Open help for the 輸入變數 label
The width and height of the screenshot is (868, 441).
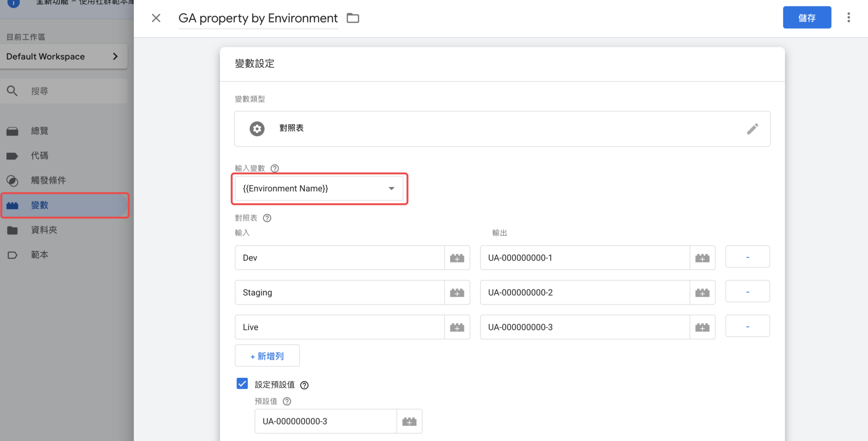(x=275, y=168)
